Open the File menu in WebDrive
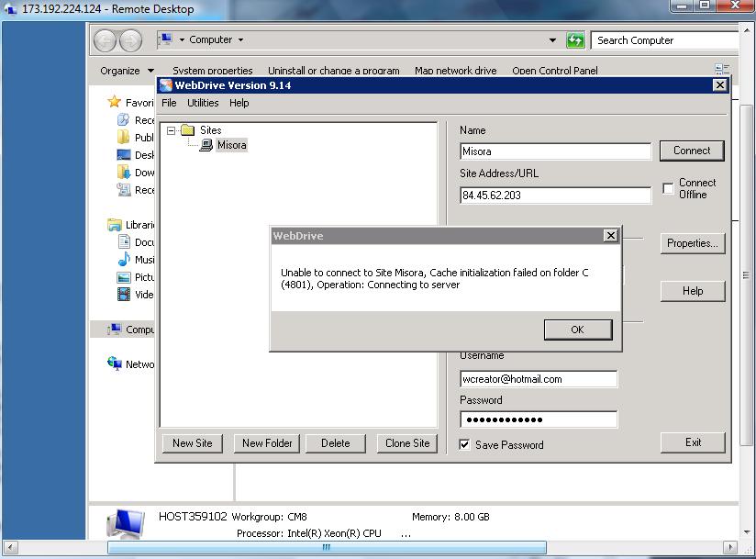The width and height of the screenshot is (756, 559). point(169,103)
